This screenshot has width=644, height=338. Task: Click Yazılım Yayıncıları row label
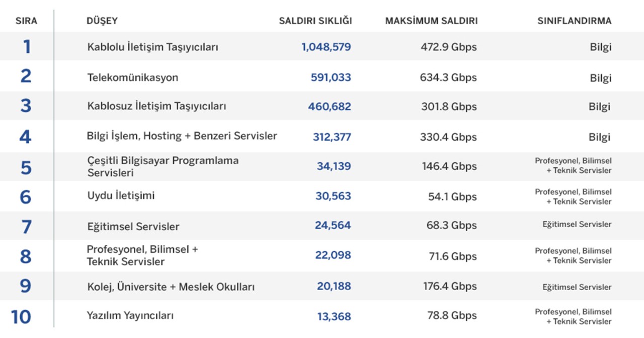point(130,316)
